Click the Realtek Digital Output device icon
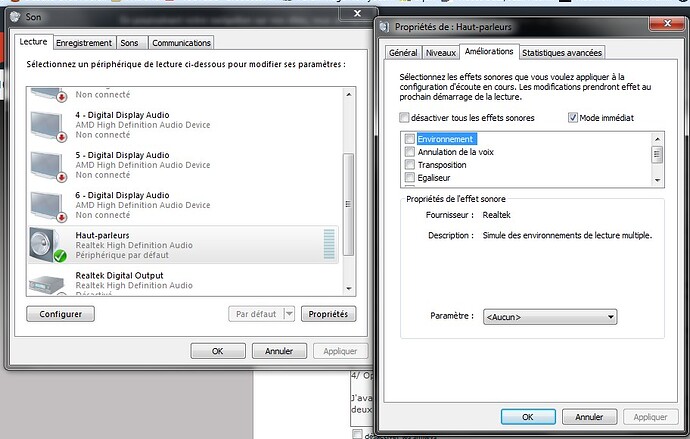This screenshot has height=439, width=690. [50, 284]
